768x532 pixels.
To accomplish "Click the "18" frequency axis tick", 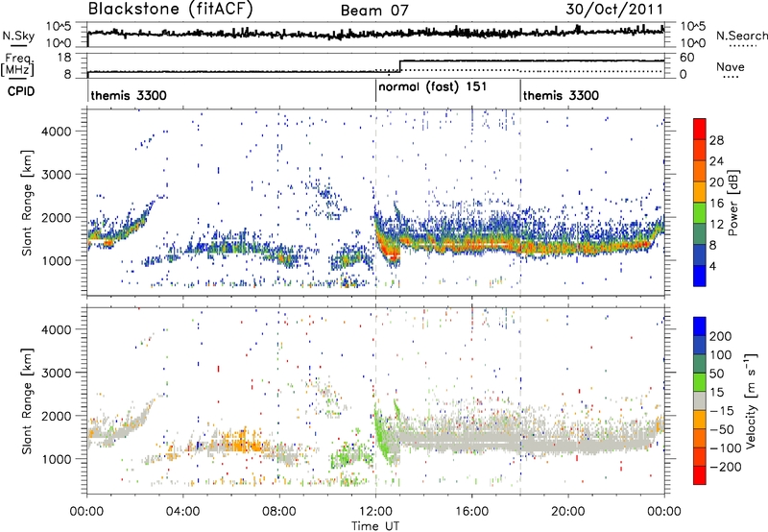I will 63,58.
